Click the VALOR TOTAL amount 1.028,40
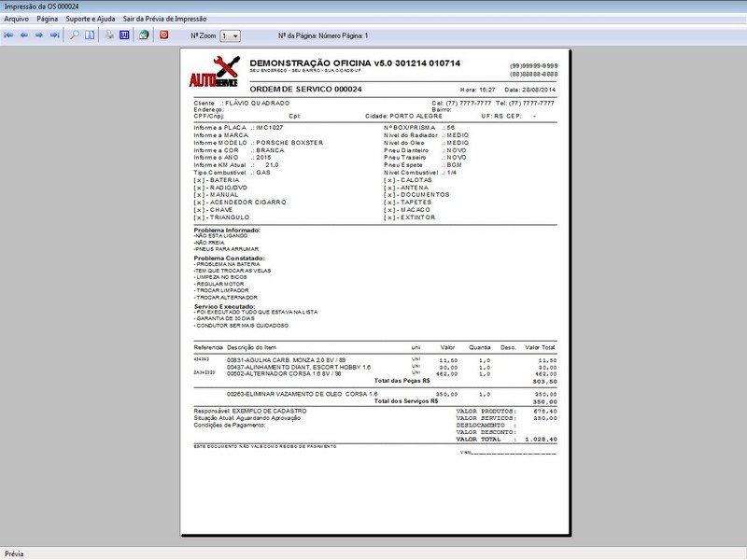747x560 pixels. [x=542, y=439]
